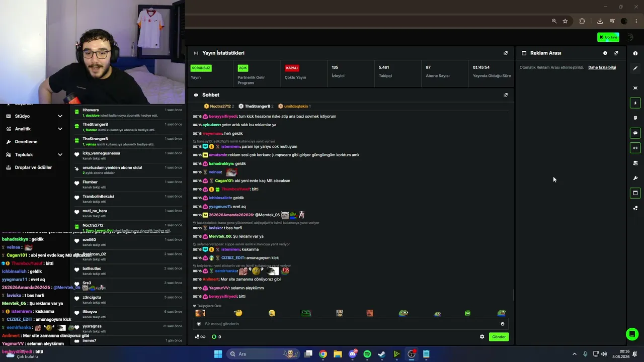The width and height of the screenshot is (644, 362).
Task: Select z3ncigotu follow entry in activity feed
Action: [128, 300]
